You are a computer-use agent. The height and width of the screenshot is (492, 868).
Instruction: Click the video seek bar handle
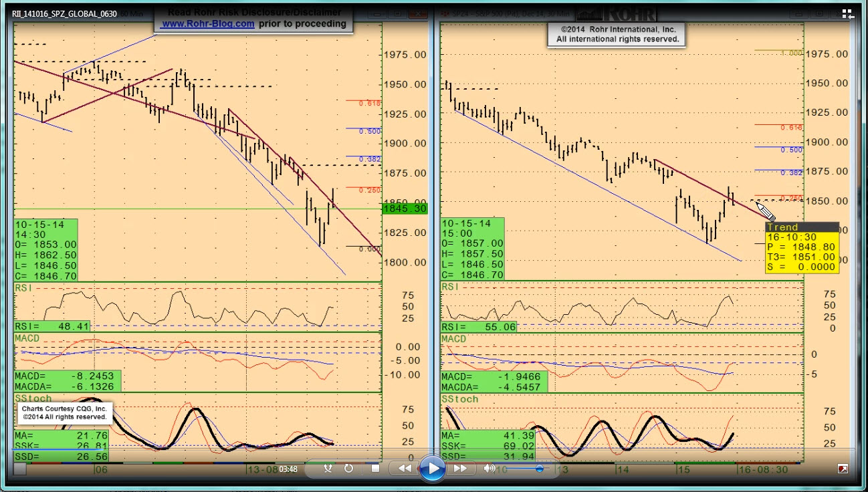coord(20,469)
